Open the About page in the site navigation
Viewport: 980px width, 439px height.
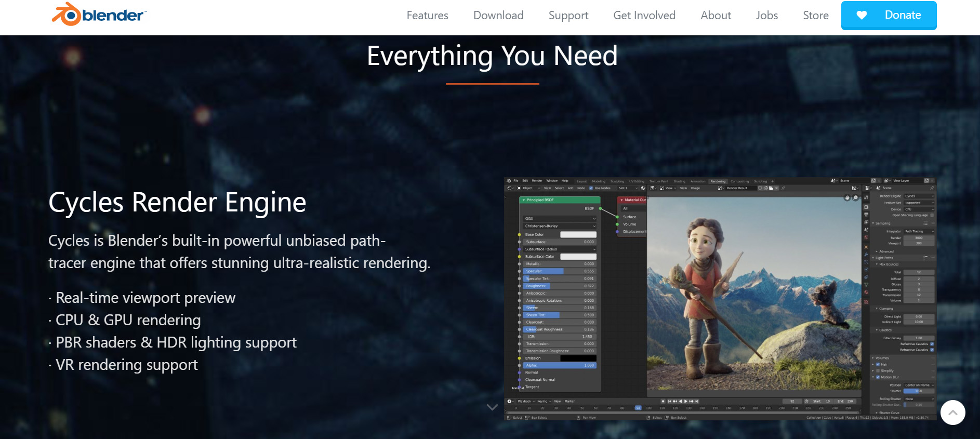tap(716, 16)
